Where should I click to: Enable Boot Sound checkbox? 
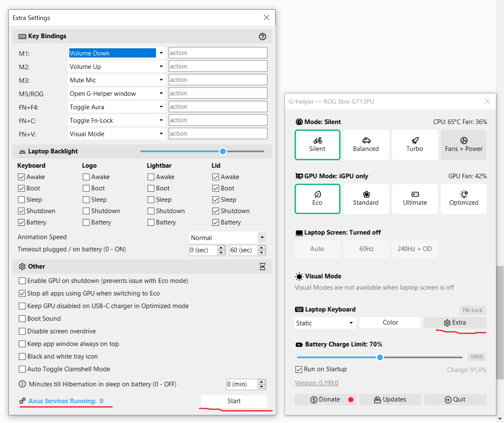coord(22,319)
